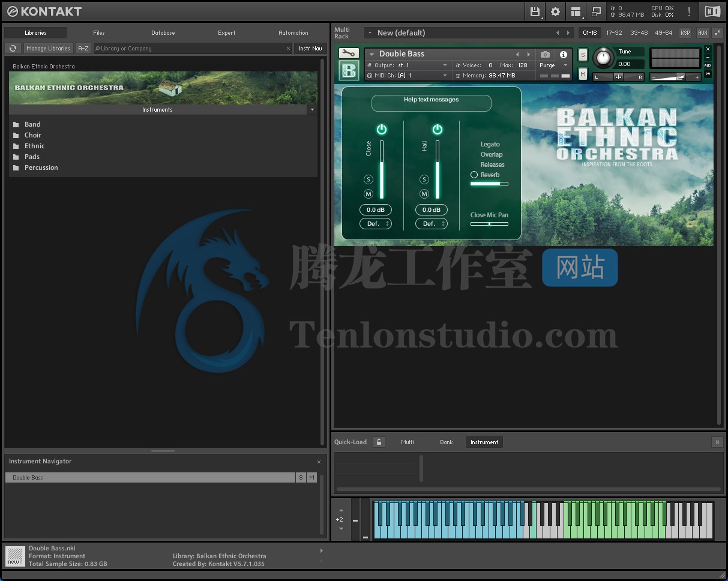
Task: Enable the Reverb radio button
Action: [x=474, y=175]
